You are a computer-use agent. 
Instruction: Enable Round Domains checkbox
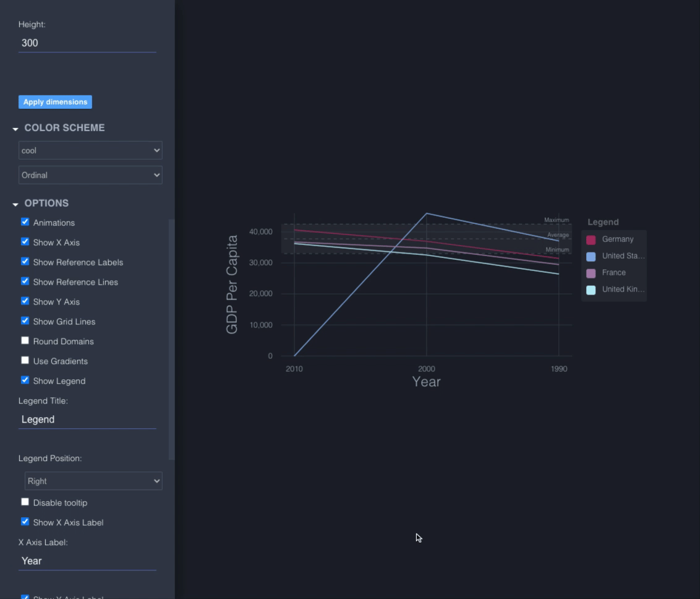(25, 340)
